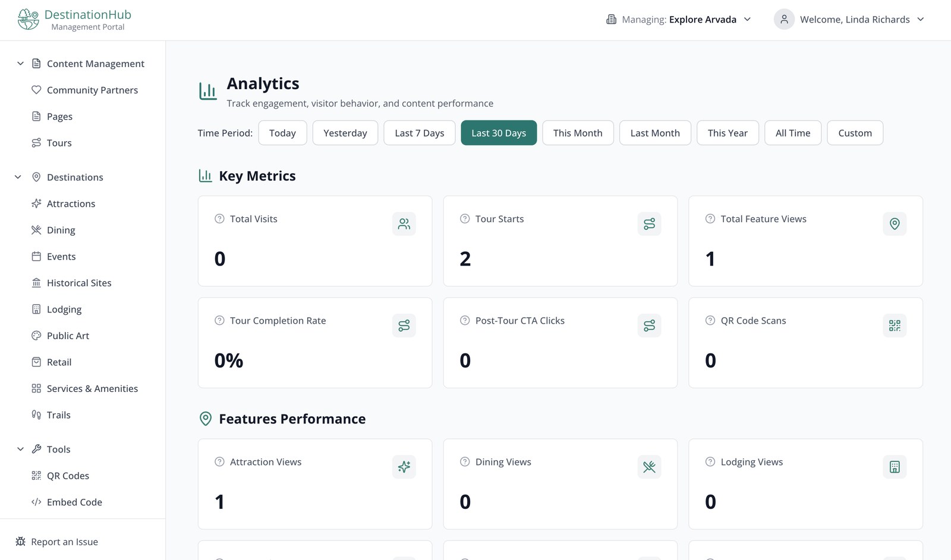Click the Retail shopping bag icon

click(x=36, y=362)
